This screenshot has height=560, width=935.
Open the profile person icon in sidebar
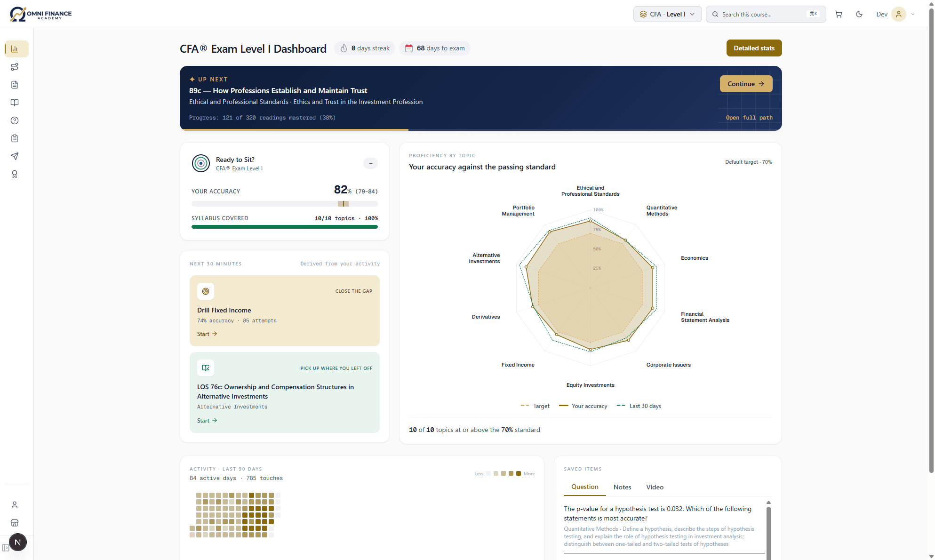tap(15, 505)
